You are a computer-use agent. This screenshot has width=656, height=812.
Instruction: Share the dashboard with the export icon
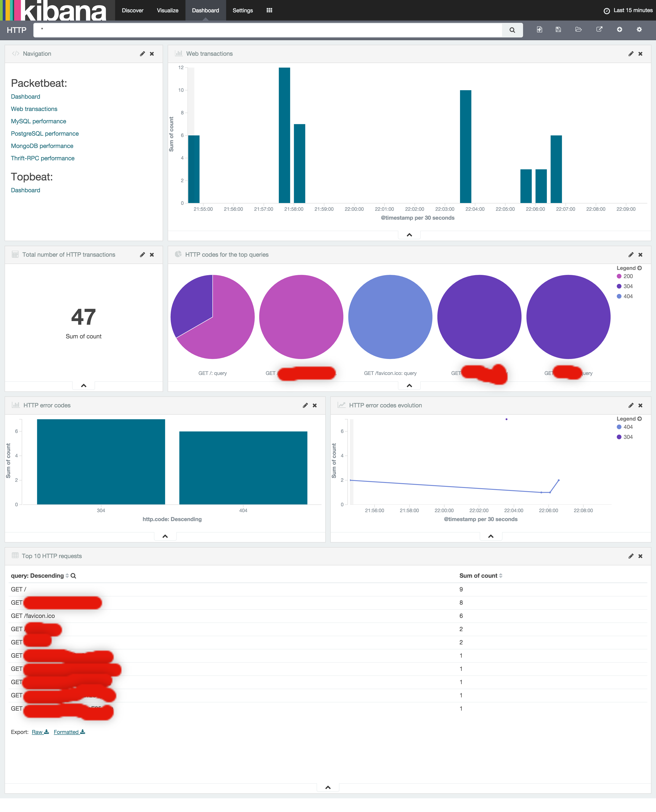(x=599, y=29)
